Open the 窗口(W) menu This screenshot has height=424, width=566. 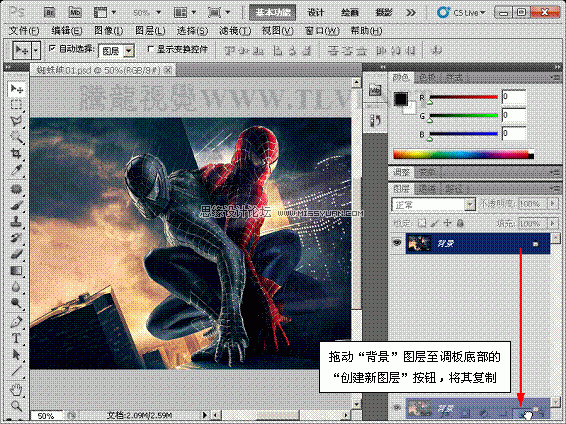point(322,31)
